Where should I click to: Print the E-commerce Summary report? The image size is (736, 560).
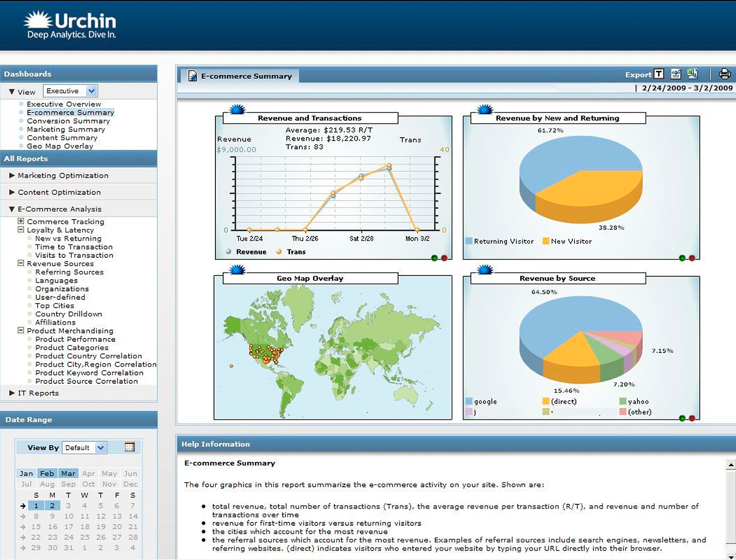coord(725,74)
